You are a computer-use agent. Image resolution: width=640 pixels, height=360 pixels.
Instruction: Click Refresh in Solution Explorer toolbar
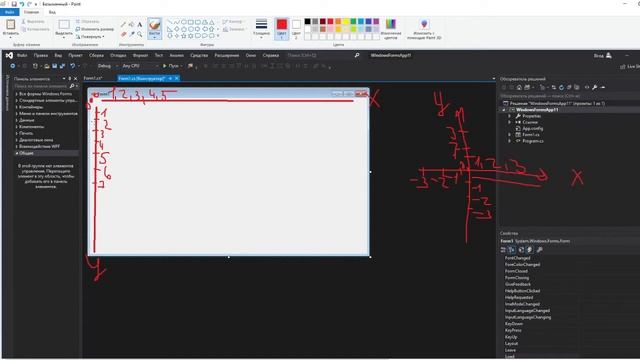[x=561, y=87]
